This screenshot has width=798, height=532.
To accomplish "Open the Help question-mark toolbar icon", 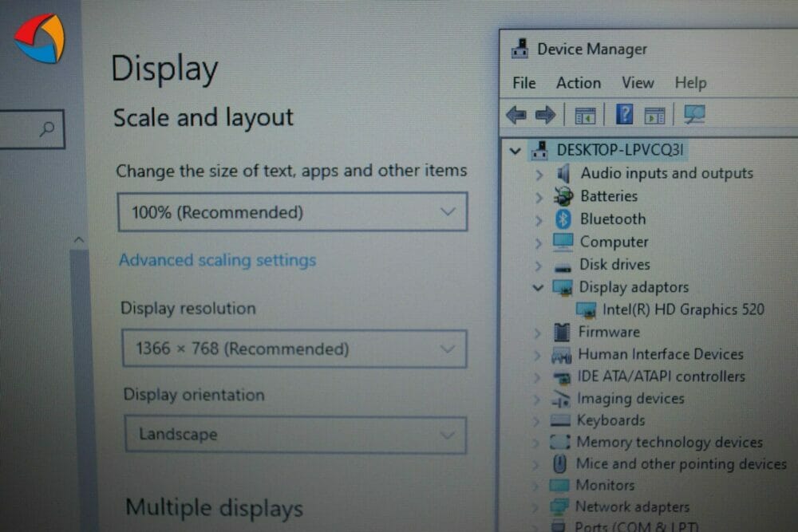I will (625, 114).
